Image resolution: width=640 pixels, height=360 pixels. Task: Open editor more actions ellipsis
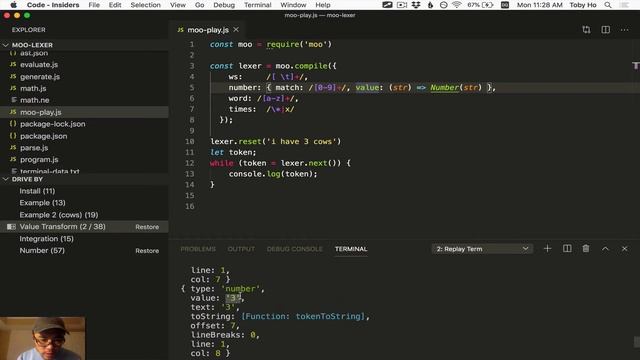[x=624, y=30]
